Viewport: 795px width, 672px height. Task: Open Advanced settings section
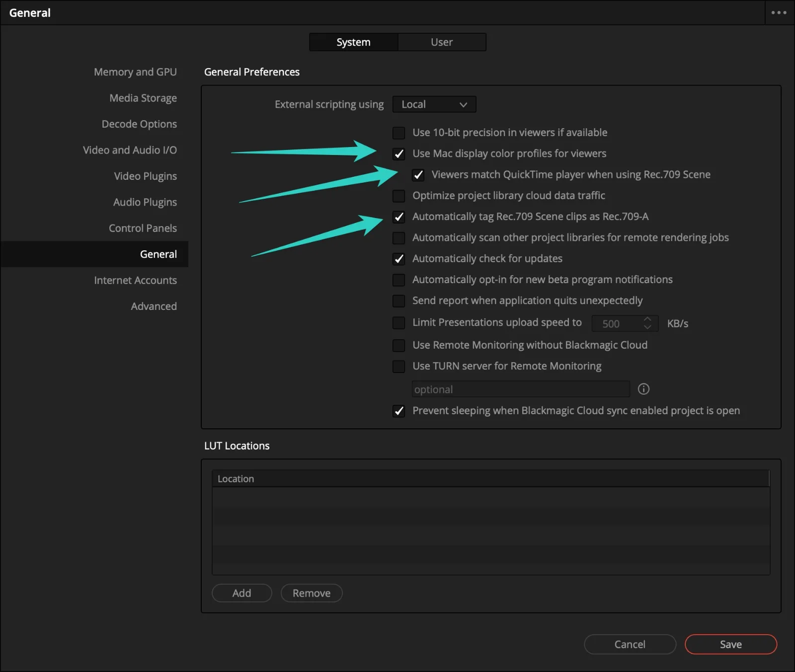pyautogui.click(x=154, y=306)
